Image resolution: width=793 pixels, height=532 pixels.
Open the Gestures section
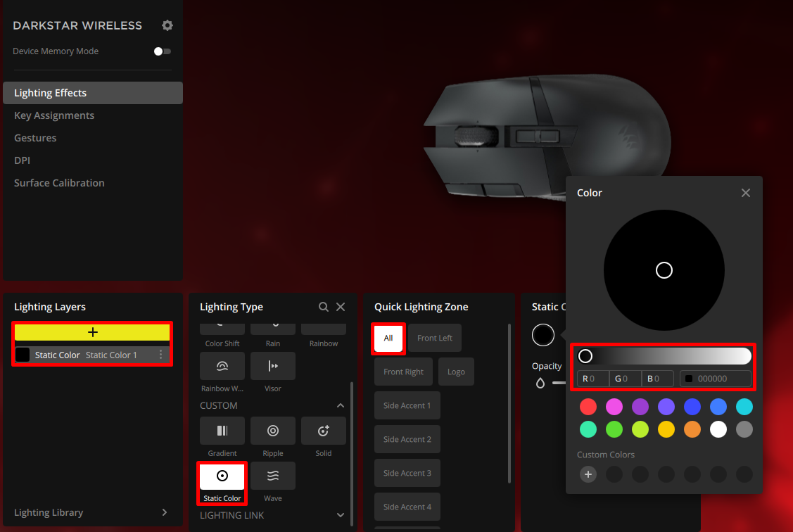[35, 138]
